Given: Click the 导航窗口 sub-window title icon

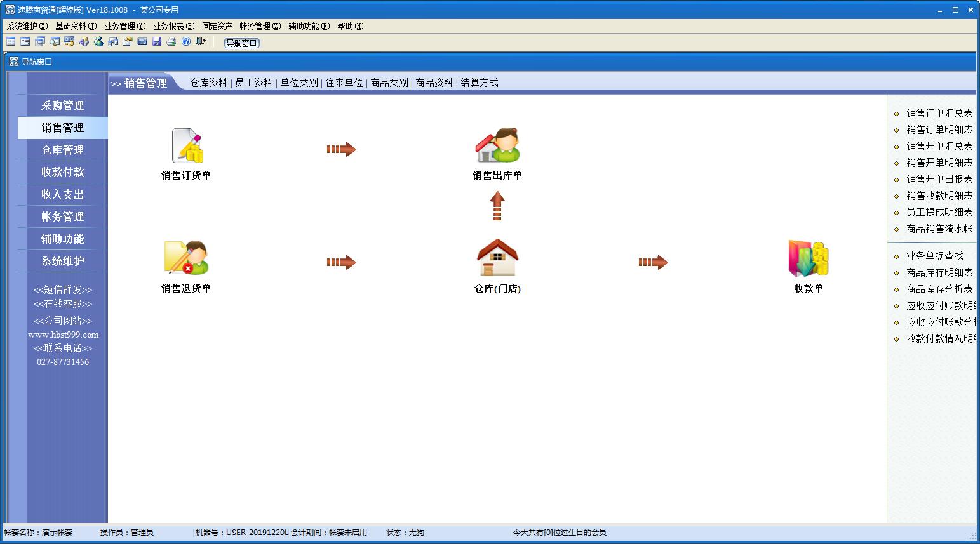Looking at the screenshot, I should coord(14,62).
